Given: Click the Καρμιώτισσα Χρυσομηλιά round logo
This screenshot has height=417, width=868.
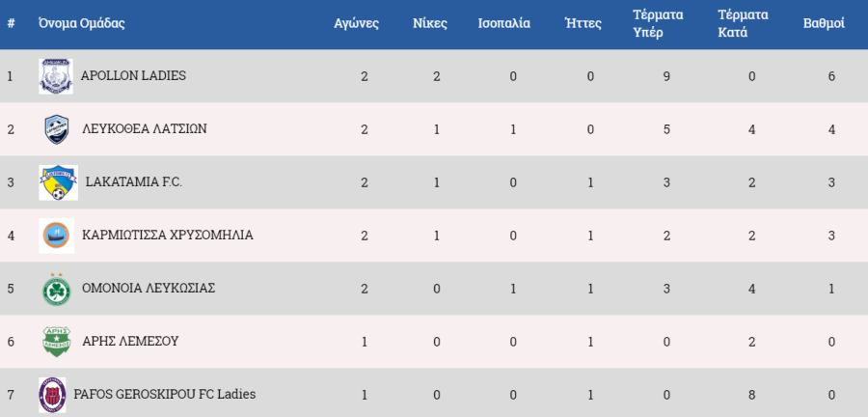Looking at the screenshot, I should pos(57,236).
